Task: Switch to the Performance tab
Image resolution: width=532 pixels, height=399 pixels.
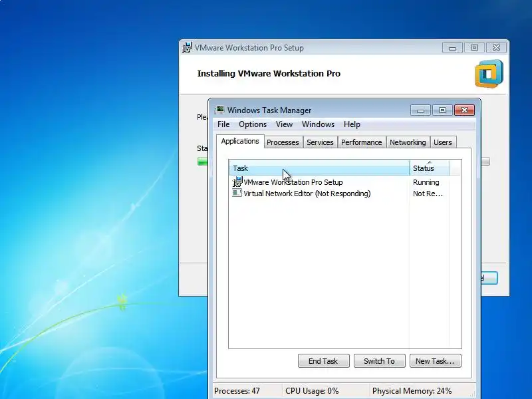Action: click(361, 142)
